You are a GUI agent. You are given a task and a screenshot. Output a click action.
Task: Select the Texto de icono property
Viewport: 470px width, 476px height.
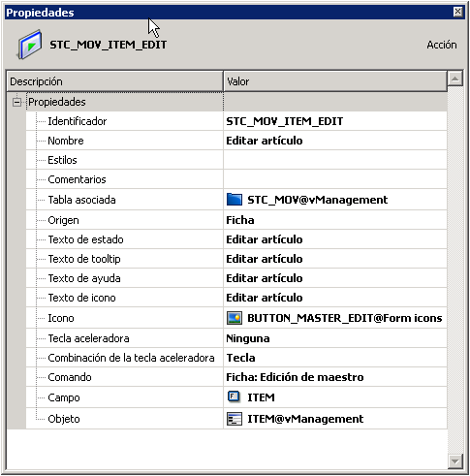[x=236, y=298]
